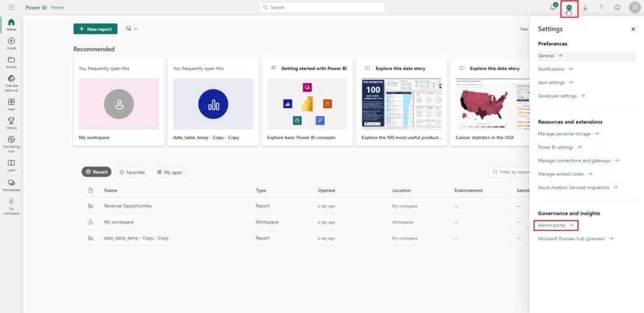644x313 pixels.
Task: Click the Filter by keyword field
Action: click(x=509, y=172)
